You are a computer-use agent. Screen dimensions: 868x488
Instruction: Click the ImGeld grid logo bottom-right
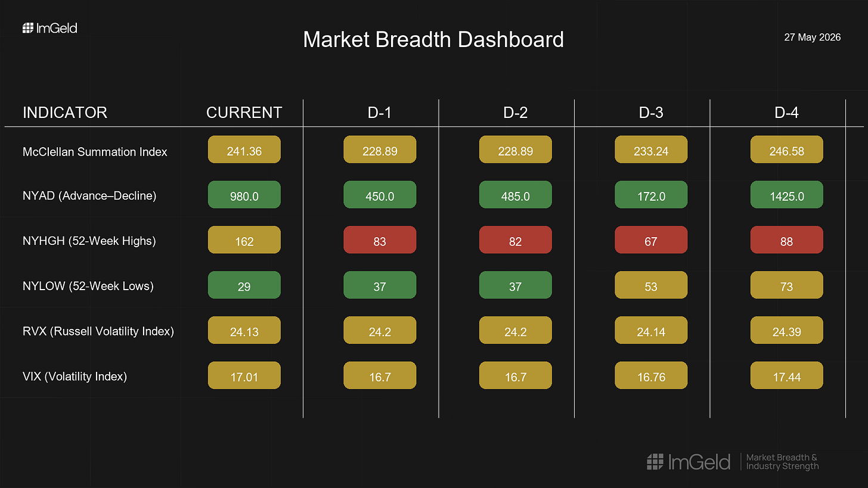tap(655, 462)
